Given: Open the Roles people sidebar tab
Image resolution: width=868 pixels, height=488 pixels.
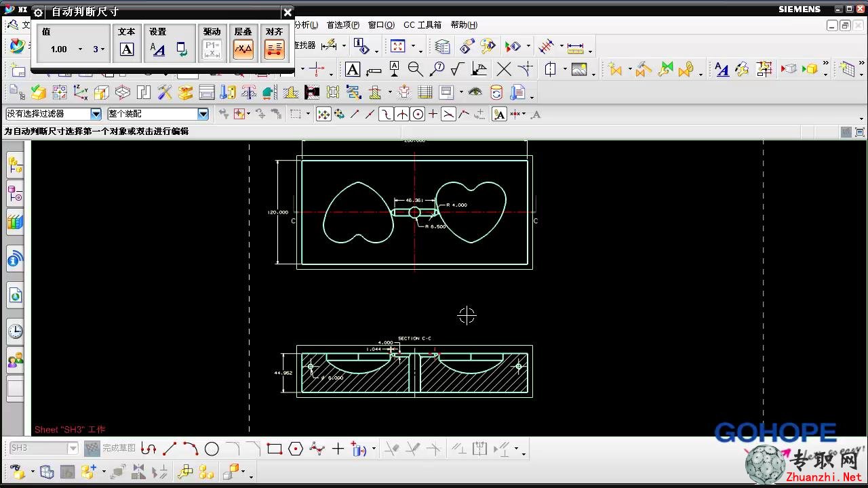Looking at the screenshot, I should click(x=15, y=360).
